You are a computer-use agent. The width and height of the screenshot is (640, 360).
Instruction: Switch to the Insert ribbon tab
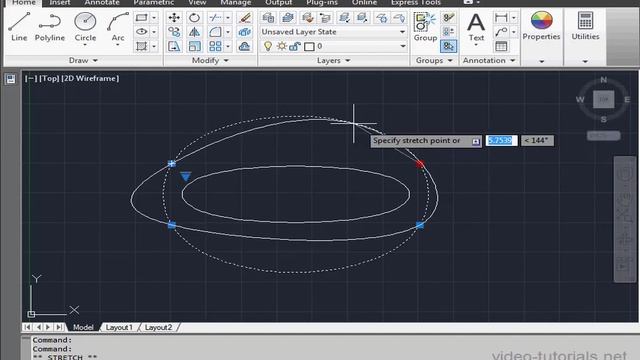[x=60, y=2]
